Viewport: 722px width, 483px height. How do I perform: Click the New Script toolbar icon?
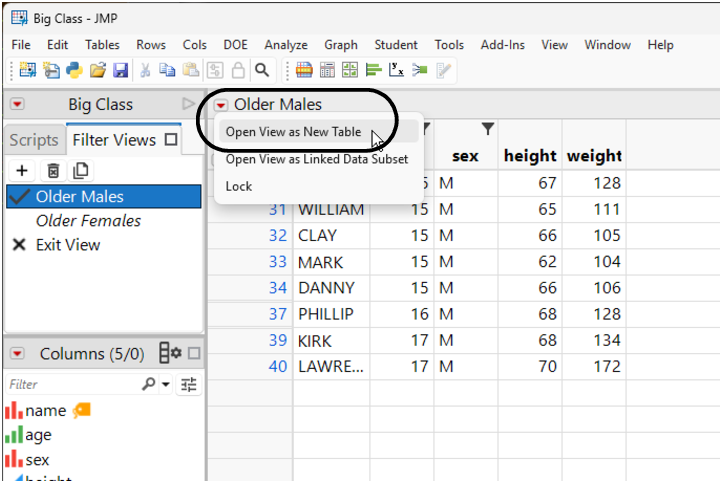click(x=51, y=70)
